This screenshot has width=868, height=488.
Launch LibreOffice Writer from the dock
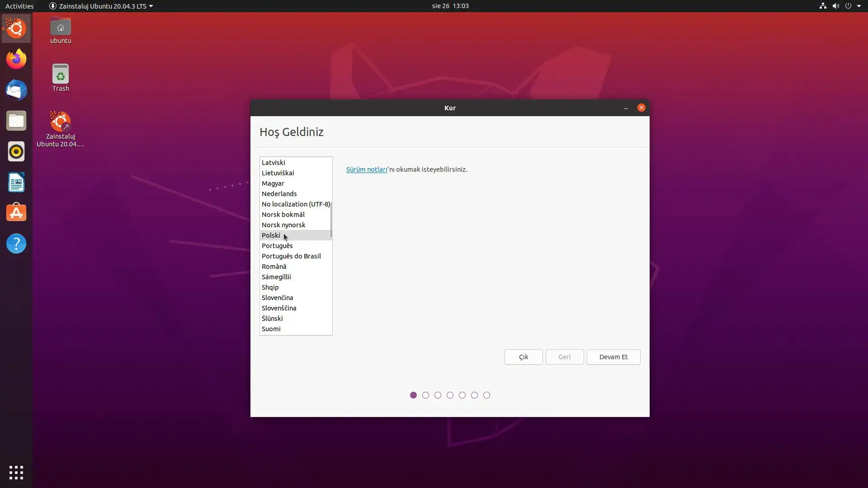pos(16,183)
